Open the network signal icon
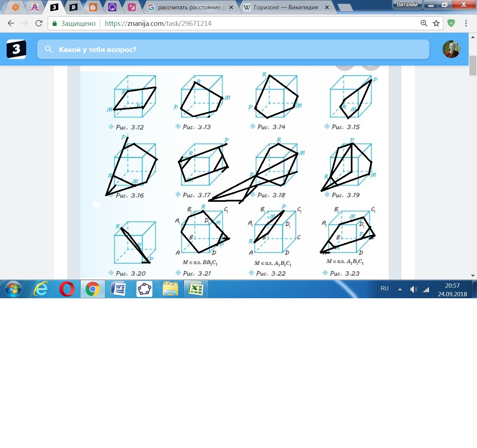The height and width of the screenshot is (448, 477). coord(426,290)
